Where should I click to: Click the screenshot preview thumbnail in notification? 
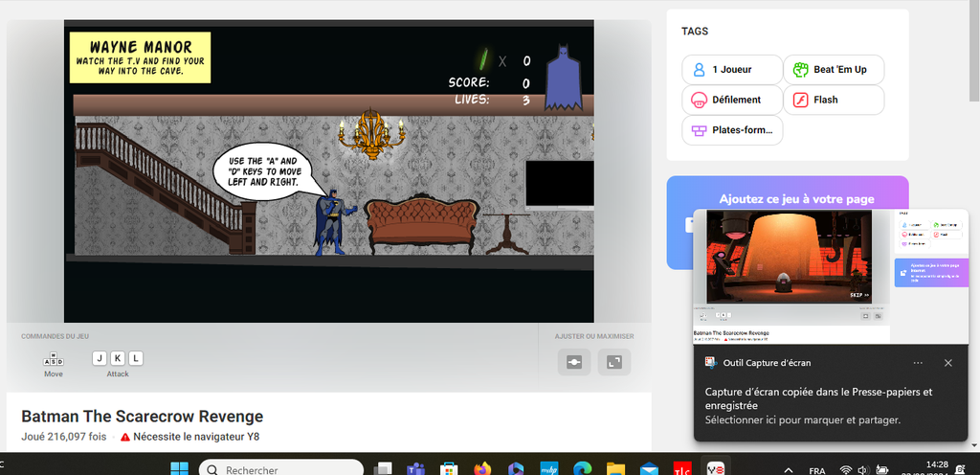pyautogui.click(x=798, y=274)
